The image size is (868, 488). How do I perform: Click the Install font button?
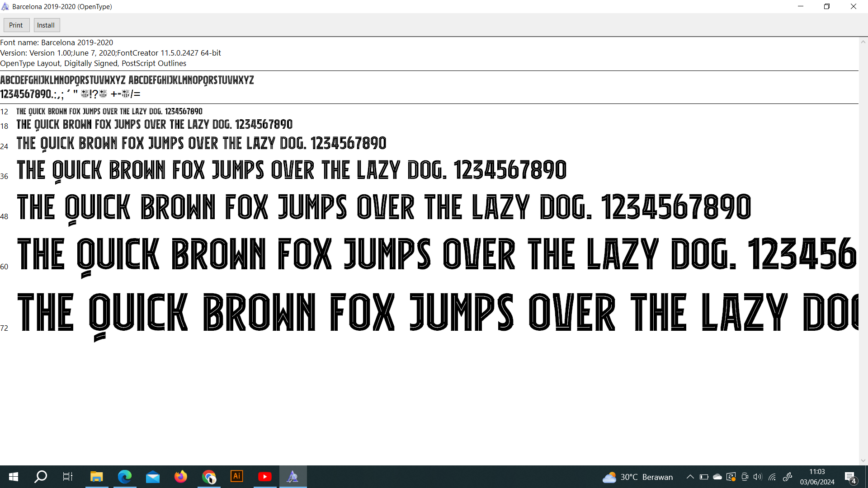(x=46, y=25)
